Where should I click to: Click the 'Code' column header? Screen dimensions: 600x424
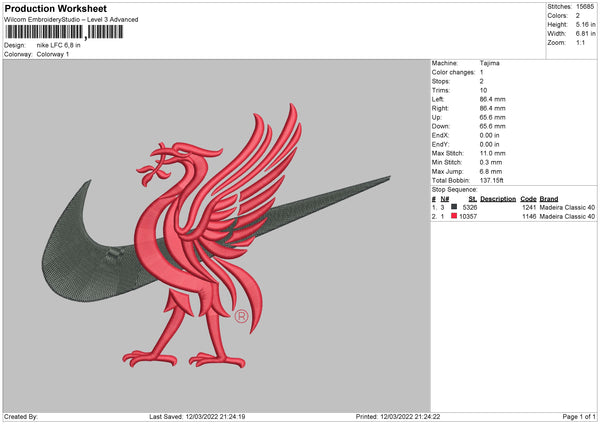pyautogui.click(x=528, y=199)
